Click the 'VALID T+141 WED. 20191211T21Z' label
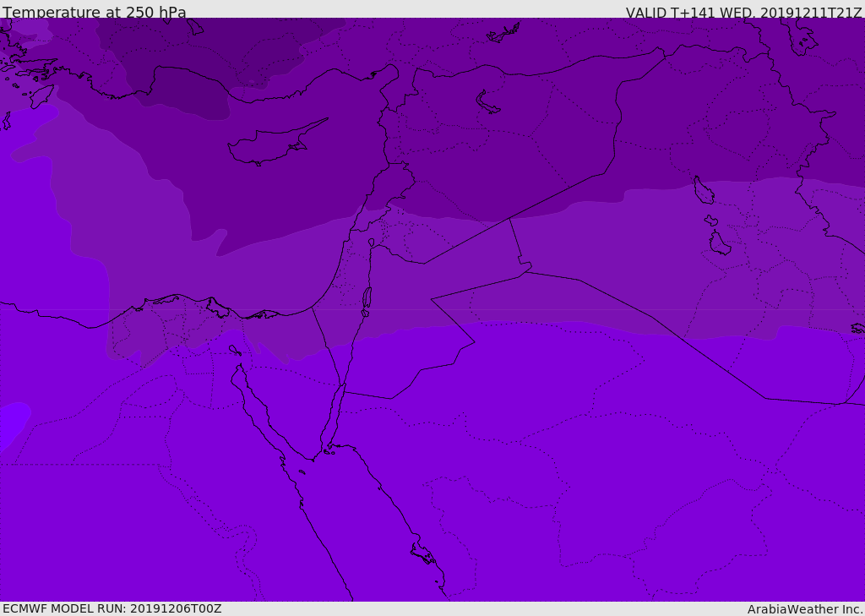Image resolution: width=865 pixels, height=616 pixels. click(x=743, y=12)
